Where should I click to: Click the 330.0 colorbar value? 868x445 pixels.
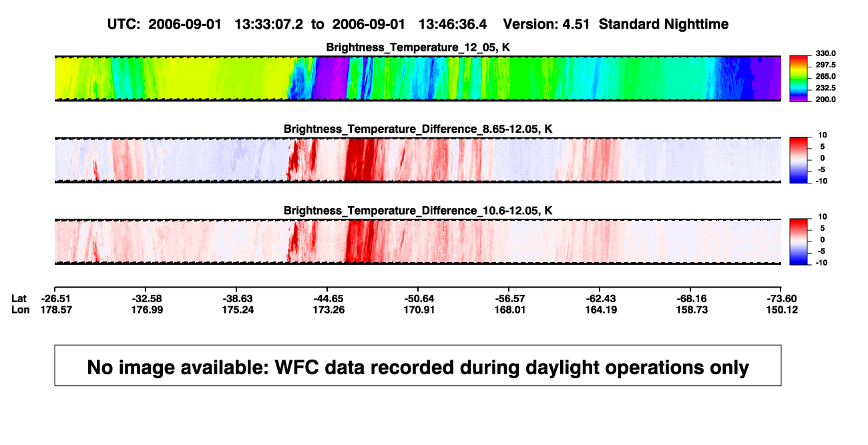coord(825,53)
